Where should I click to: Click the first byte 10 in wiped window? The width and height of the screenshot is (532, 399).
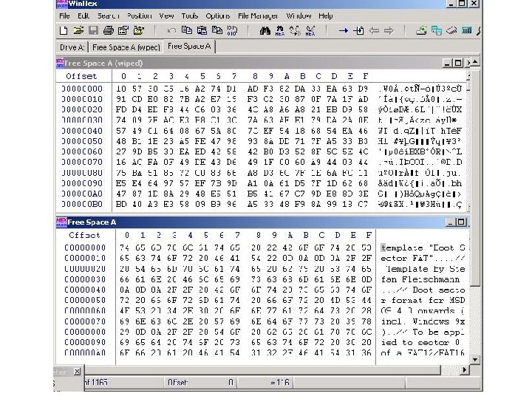pos(120,89)
